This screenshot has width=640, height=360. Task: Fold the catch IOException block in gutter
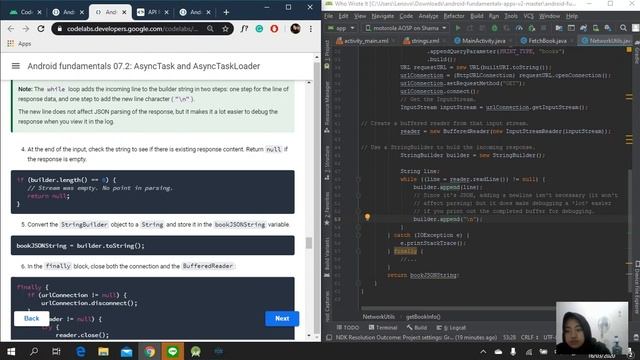click(x=358, y=235)
